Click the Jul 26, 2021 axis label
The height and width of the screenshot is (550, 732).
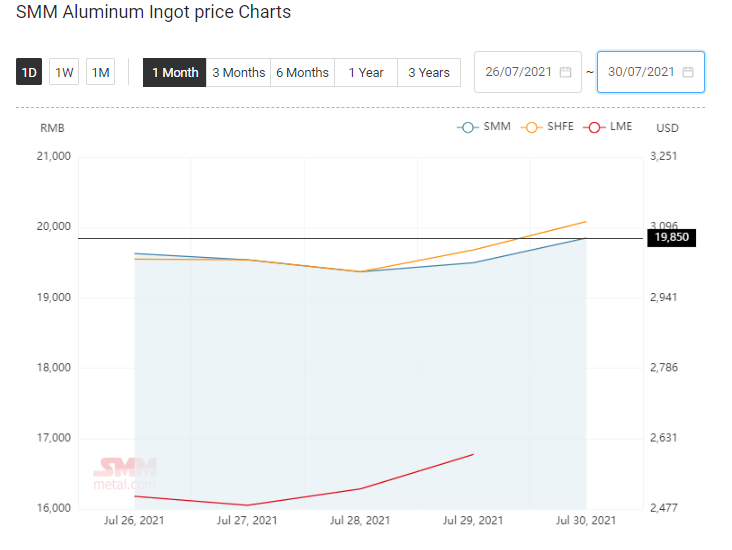(x=134, y=520)
